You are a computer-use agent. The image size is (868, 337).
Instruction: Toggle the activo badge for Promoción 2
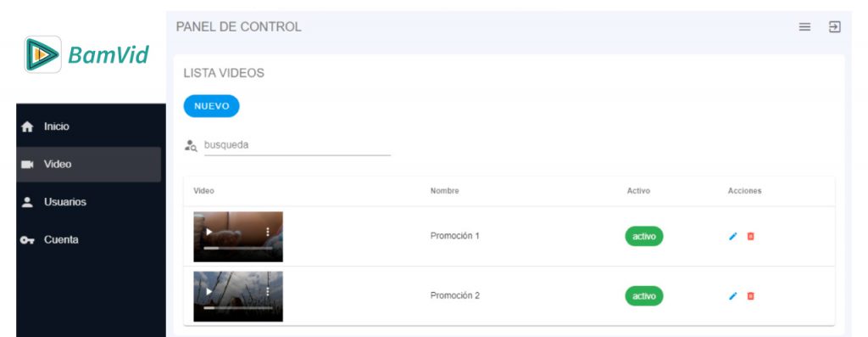644,296
